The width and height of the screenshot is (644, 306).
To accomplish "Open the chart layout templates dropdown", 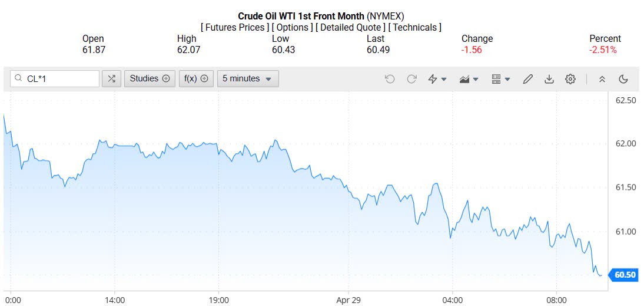I will (500, 79).
